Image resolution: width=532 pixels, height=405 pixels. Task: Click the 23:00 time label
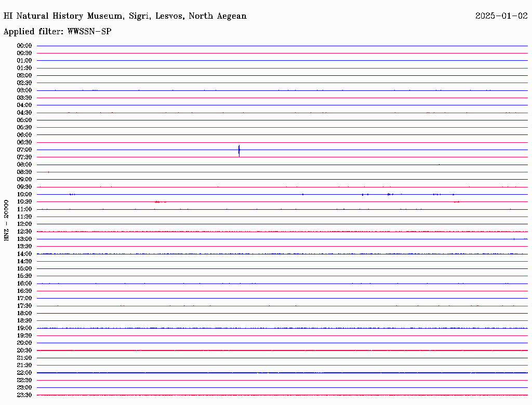(24, 388)
